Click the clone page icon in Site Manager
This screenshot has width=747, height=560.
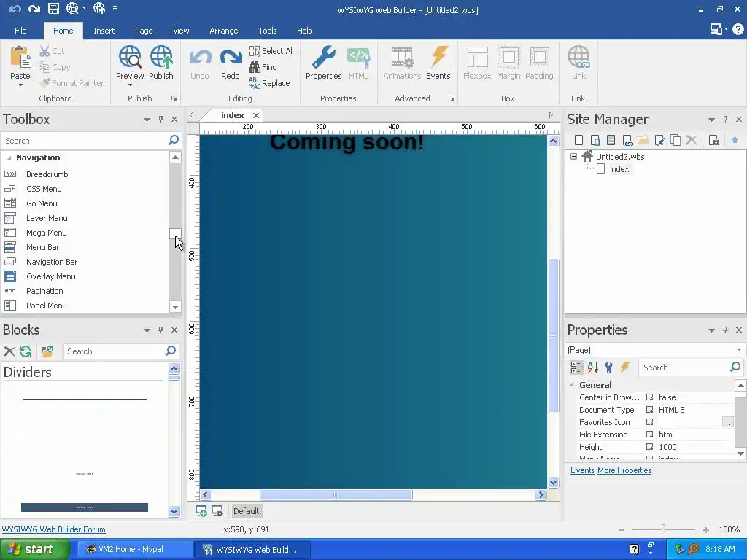click(676, 140)
